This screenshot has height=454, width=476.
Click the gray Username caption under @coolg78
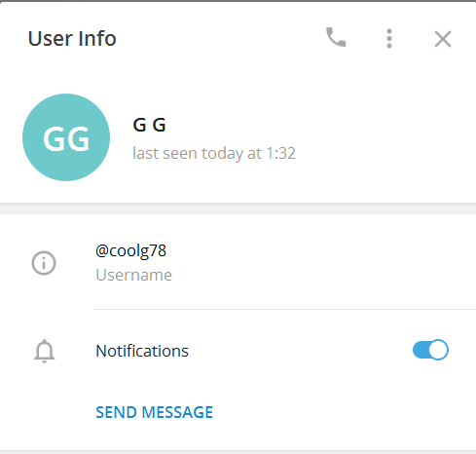coord(133,275)
